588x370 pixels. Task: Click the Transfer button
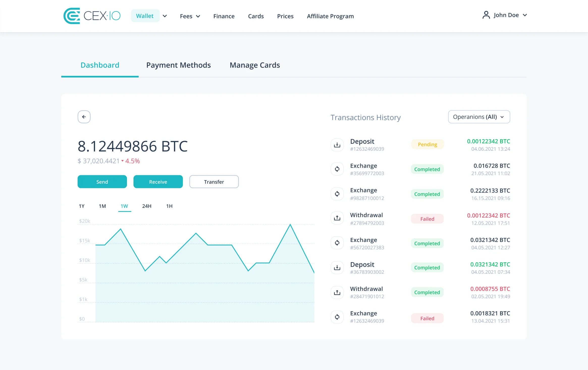click(214, 181)
